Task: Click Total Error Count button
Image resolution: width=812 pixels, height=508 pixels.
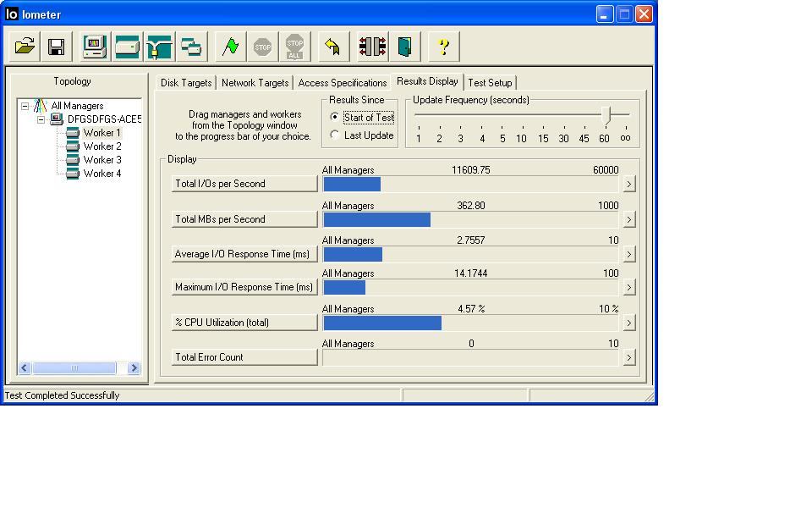Action: tap(244, 357)
